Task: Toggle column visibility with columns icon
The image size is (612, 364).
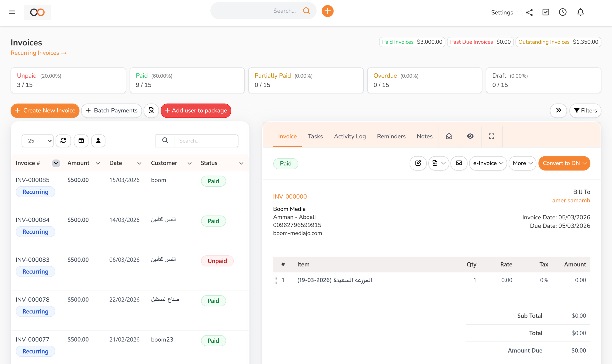Action: coord(81,141)
